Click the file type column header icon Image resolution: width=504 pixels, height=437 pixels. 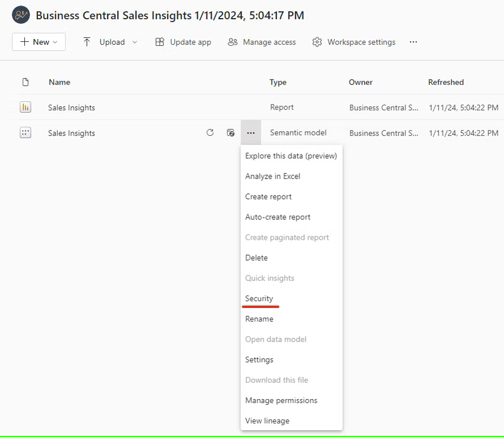(x=25, y=82)
